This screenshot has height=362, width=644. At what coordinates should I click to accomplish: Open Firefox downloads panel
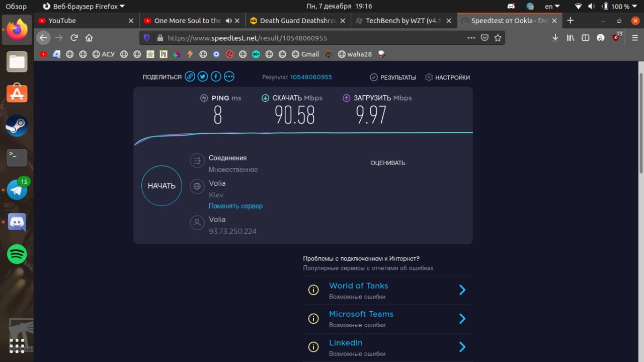click(x=555, y=38)
